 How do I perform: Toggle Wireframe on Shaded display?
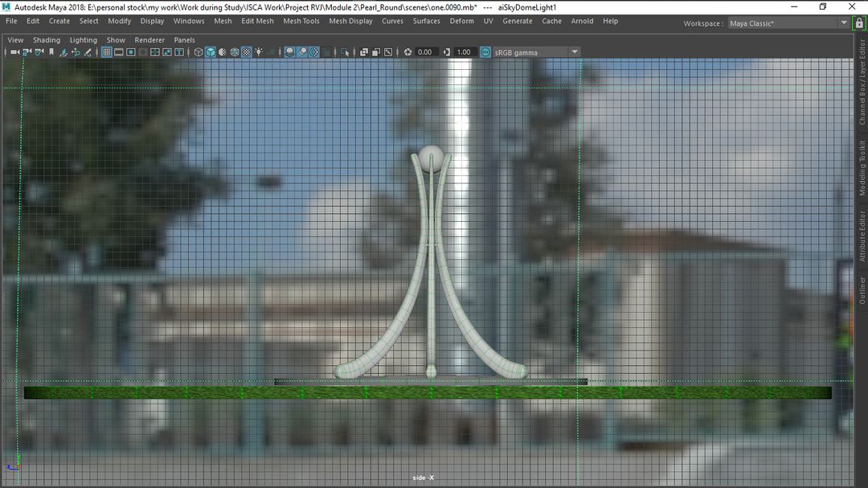235,52
